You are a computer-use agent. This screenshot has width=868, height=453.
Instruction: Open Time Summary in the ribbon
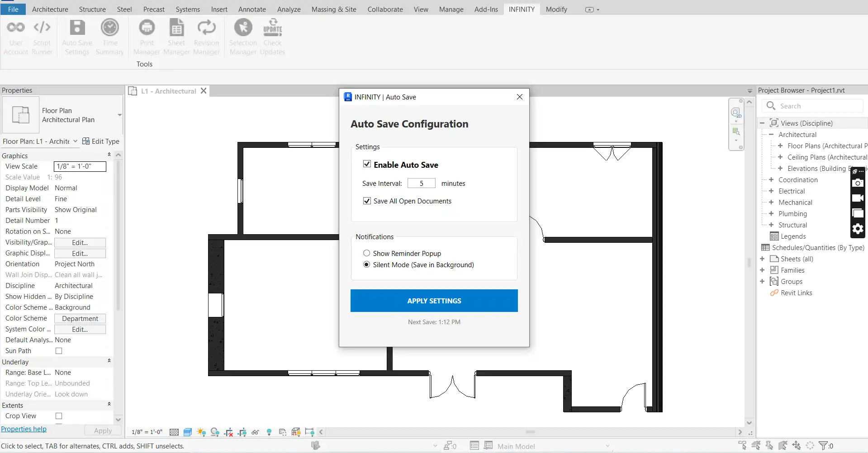(x=109, y=37)
